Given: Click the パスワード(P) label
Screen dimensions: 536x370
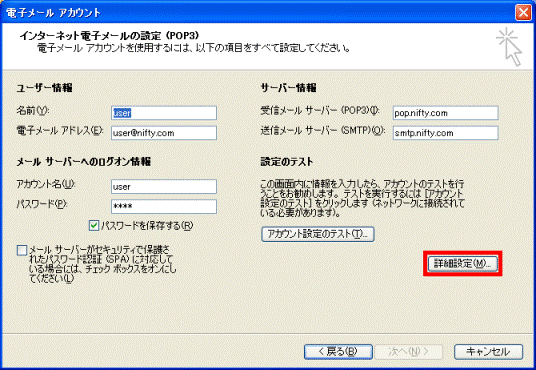Looking at the screenshot, I should [x=42, y=204].
